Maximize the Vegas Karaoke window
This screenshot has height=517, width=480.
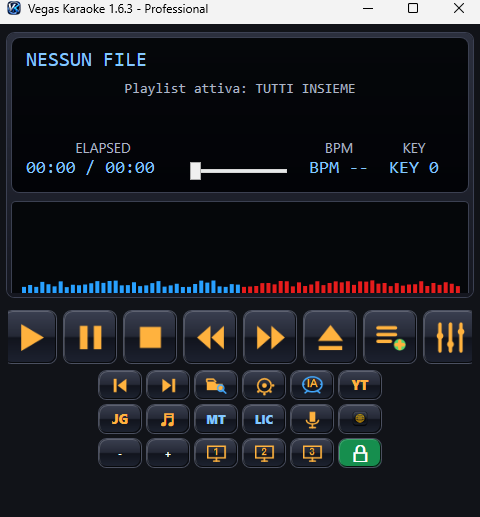click(x=413, y=8)
